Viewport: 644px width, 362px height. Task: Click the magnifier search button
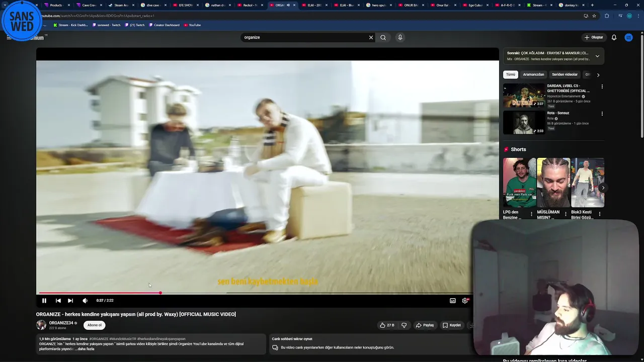point(383,37)
